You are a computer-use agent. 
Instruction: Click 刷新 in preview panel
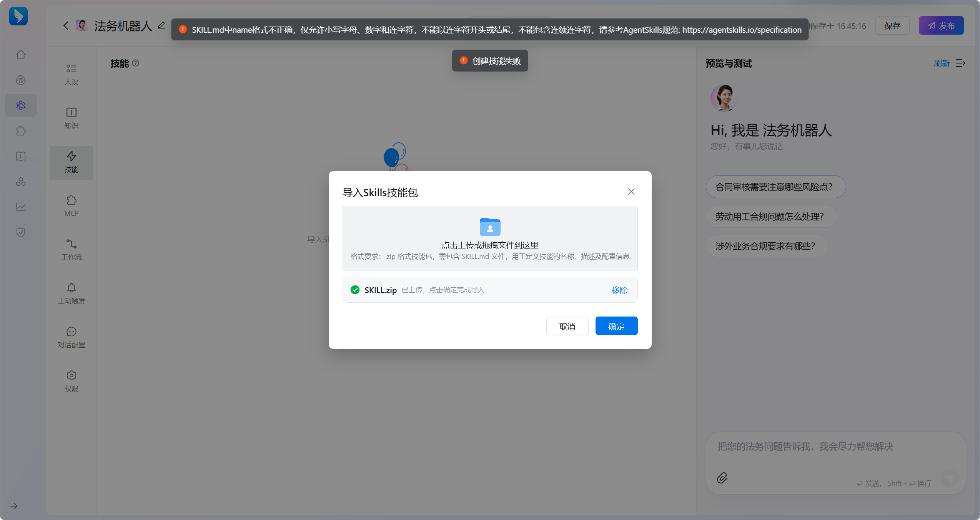tap(942, 63)
